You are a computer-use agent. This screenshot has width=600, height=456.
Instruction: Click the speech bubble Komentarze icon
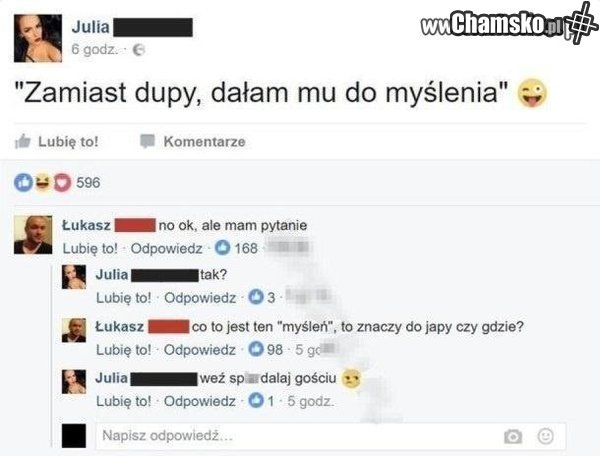pos(147,141)
